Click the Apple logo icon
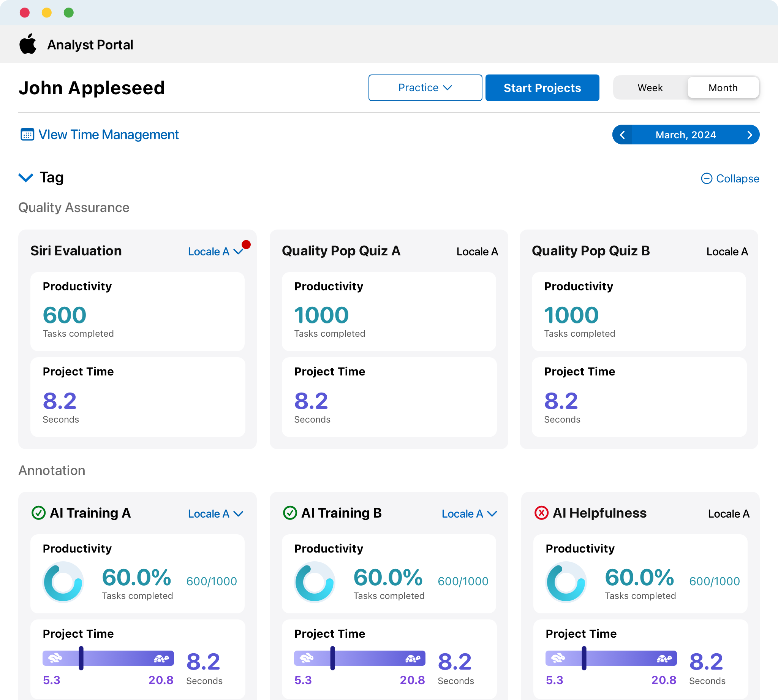Image resolution: width=778 pixels, height=700 pixels. (28, 44)
